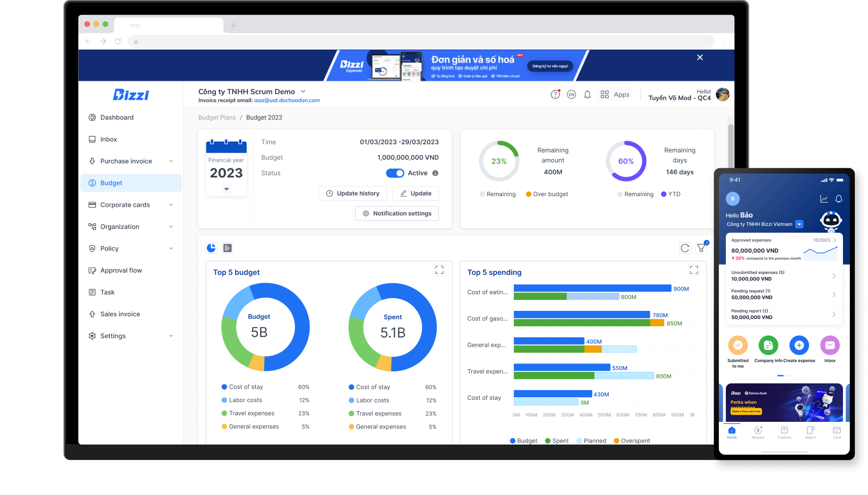The height and width of the screenshot is (495, 868).
Task: Click the Update history button
Action: coord(352,193)
